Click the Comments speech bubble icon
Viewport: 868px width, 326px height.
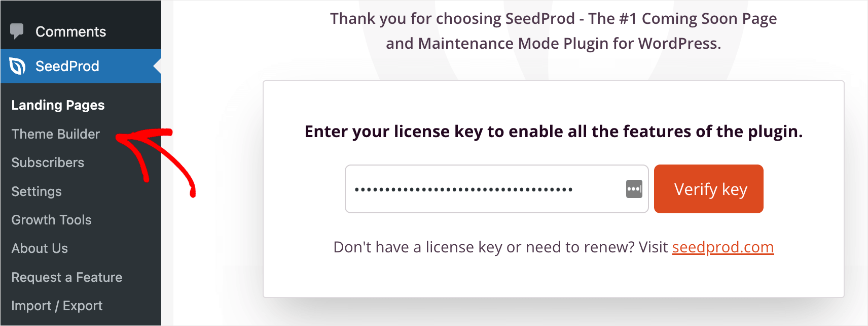(x=17, y=31)
